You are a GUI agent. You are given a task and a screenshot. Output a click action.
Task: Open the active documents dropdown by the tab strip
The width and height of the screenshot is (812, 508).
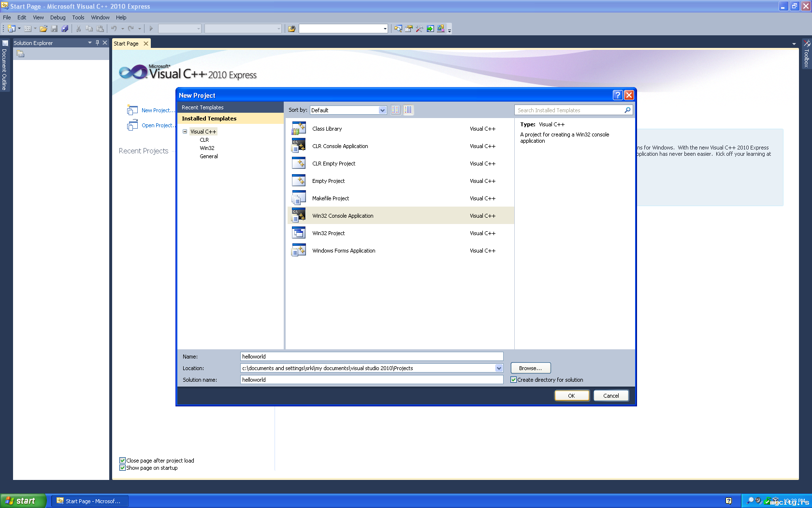coord(794,44)
